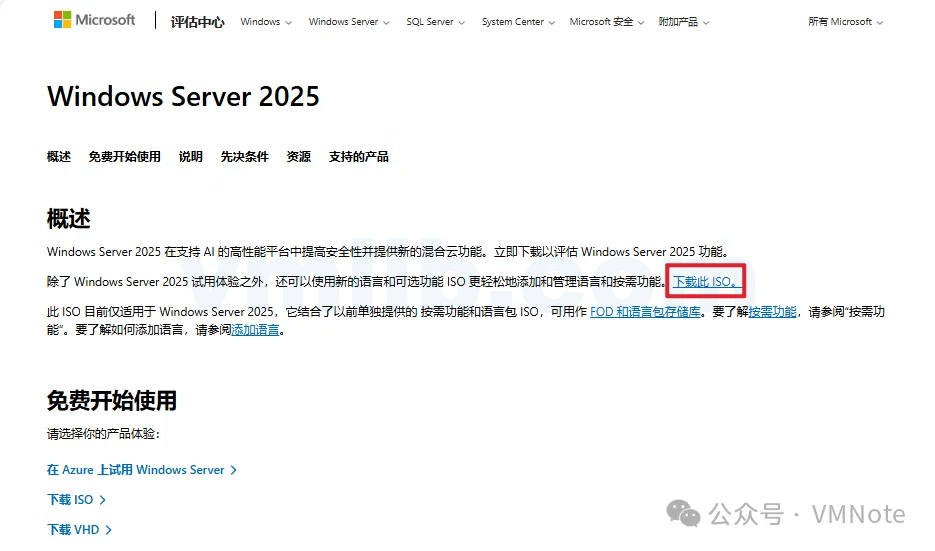Open the 所有 Microsoft menu
935x551 pixels.
845,22
